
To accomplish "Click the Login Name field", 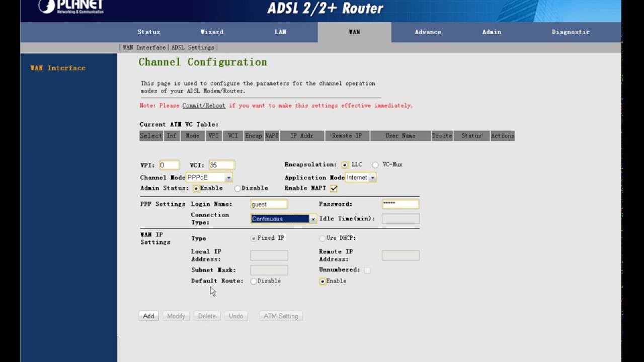I will (x=269, y=204).
